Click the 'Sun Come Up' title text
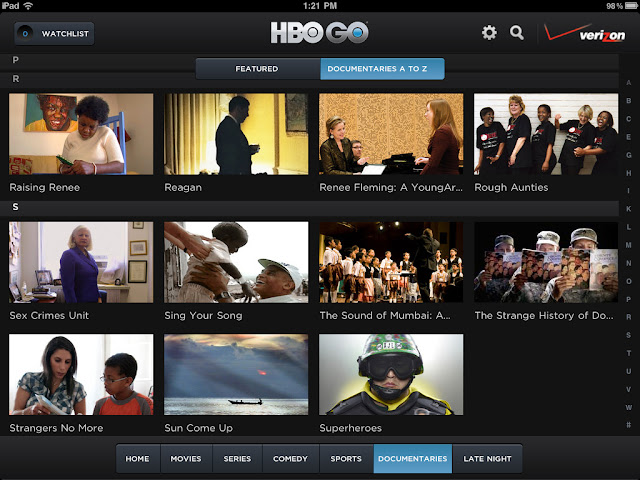Screen dimensions: 640x480 click(x=198, y=428)
